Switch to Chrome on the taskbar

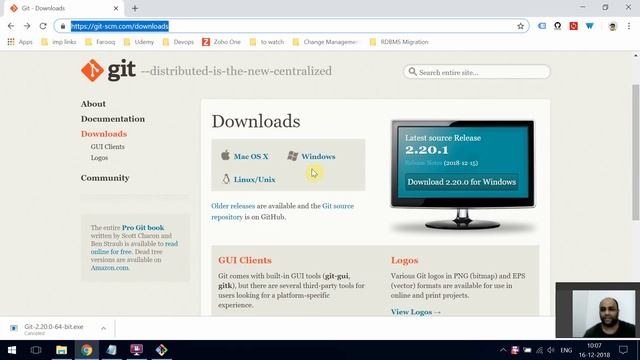click(x=86, y=350)
